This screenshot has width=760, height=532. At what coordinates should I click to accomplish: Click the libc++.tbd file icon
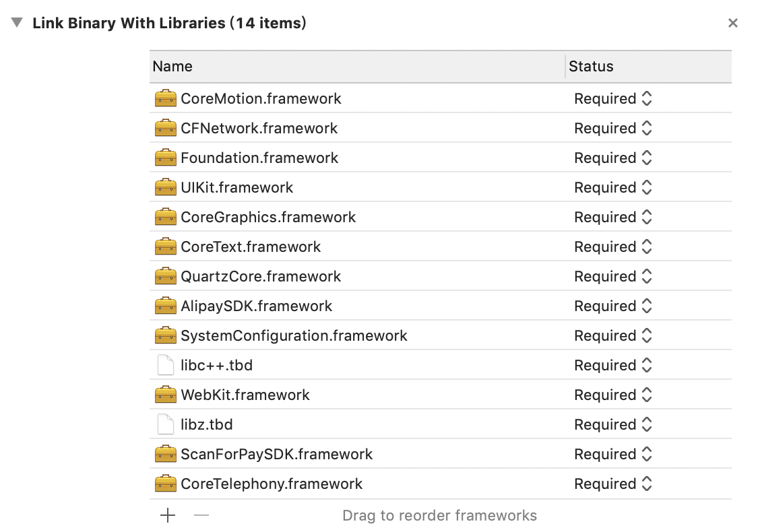click(x=165, y=365)
